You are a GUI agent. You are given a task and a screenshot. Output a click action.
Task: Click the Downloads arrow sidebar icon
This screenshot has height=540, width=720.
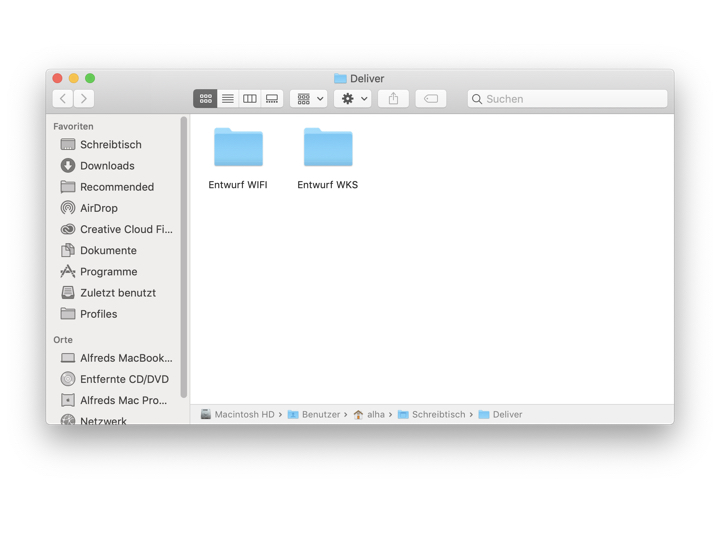click(x=68, y=166)
